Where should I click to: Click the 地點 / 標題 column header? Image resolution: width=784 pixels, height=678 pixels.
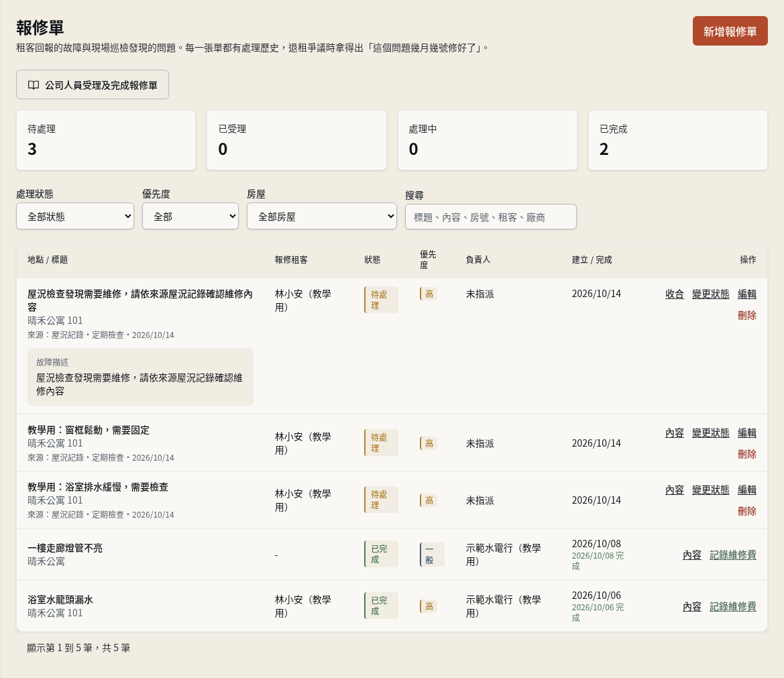48,260
